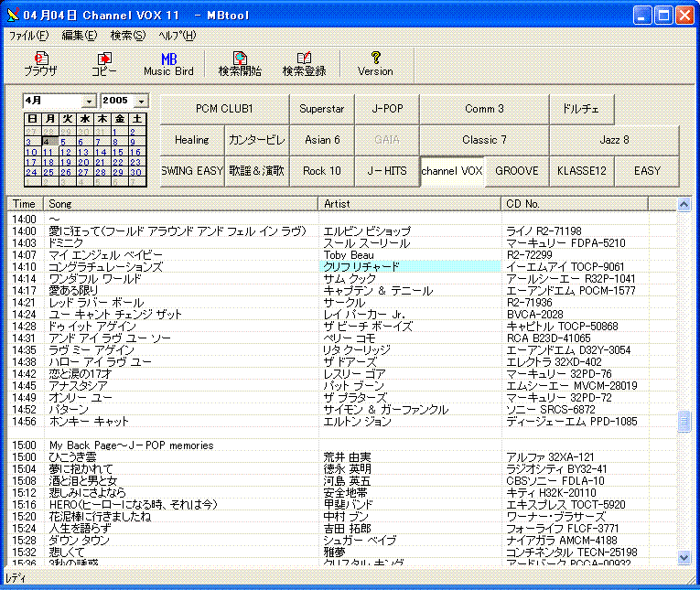Select artist Toby Beau
This screenshot has width=700, height=590.
[349, 255]
